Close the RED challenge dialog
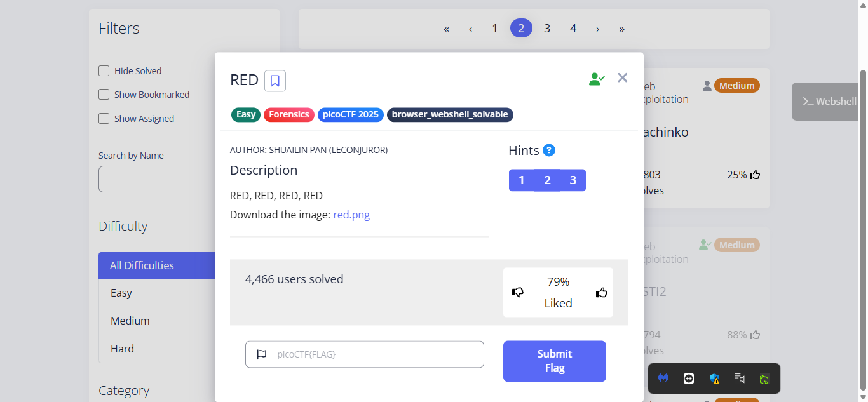The width and height of the screenshot is (868, 402). pyautogui.click(x=622, y=77)
